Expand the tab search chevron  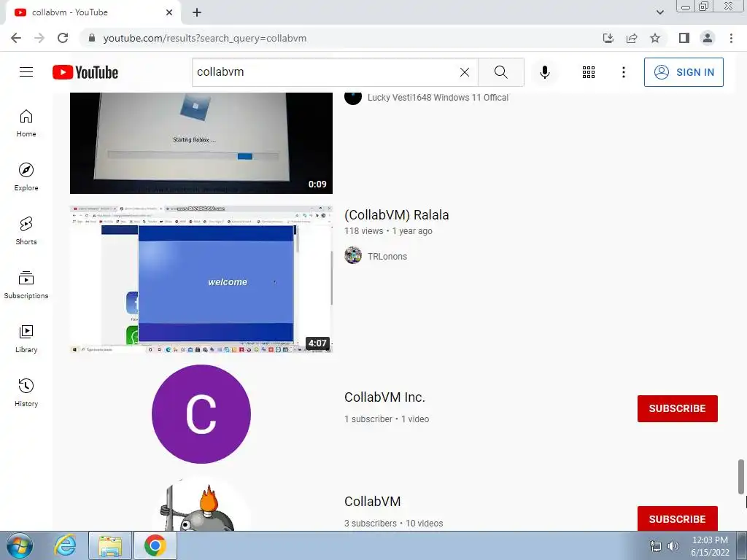659,12
